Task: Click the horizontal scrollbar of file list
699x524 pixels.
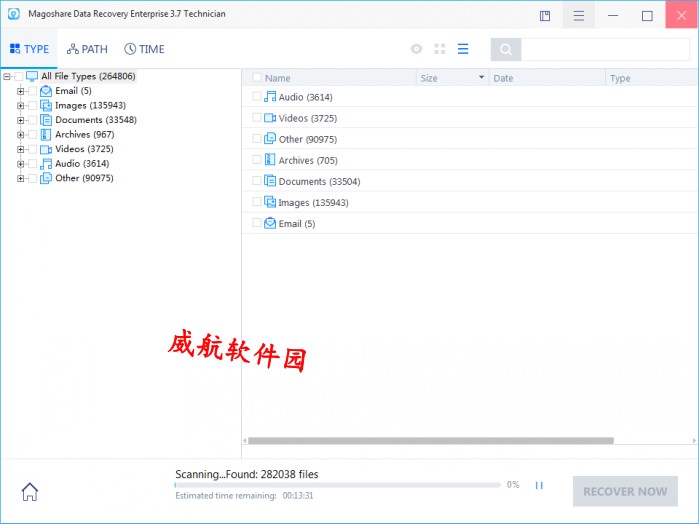Action: click(x=431, y=441)
